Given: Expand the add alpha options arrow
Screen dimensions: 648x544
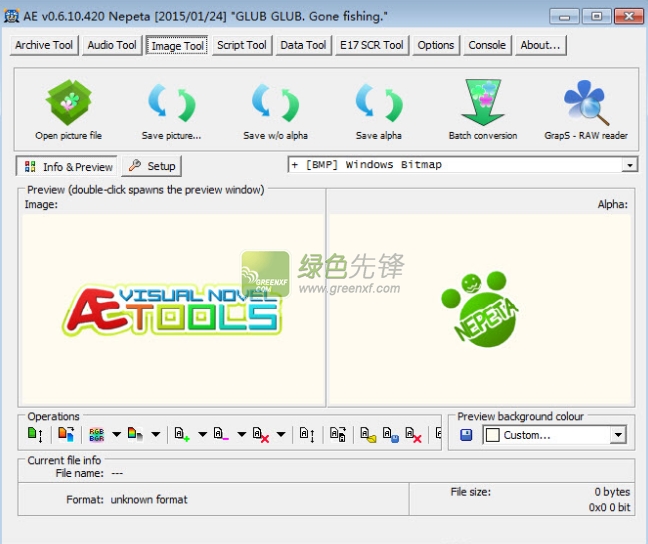Looking at the screenshot, I should (x=202, y=434).
